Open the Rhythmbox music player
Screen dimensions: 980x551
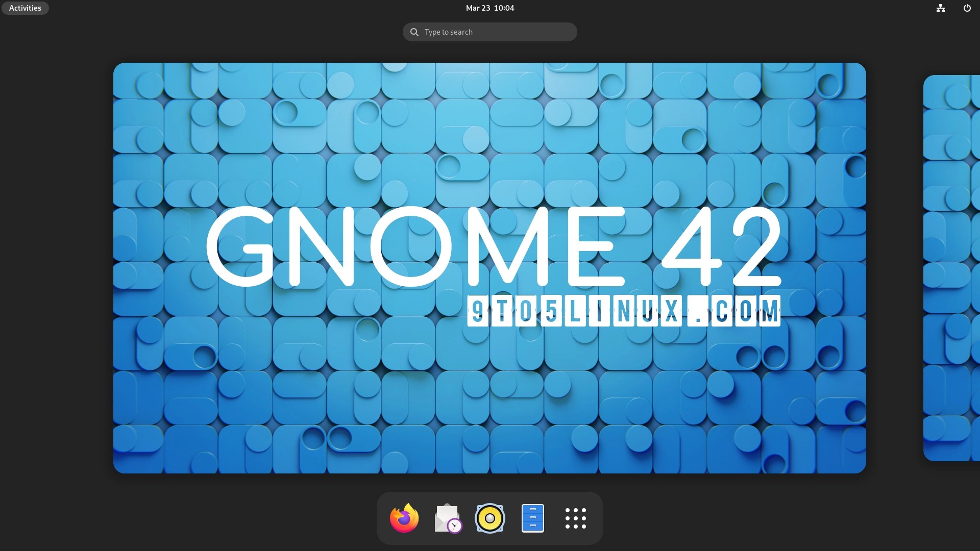tap(490, 518)
